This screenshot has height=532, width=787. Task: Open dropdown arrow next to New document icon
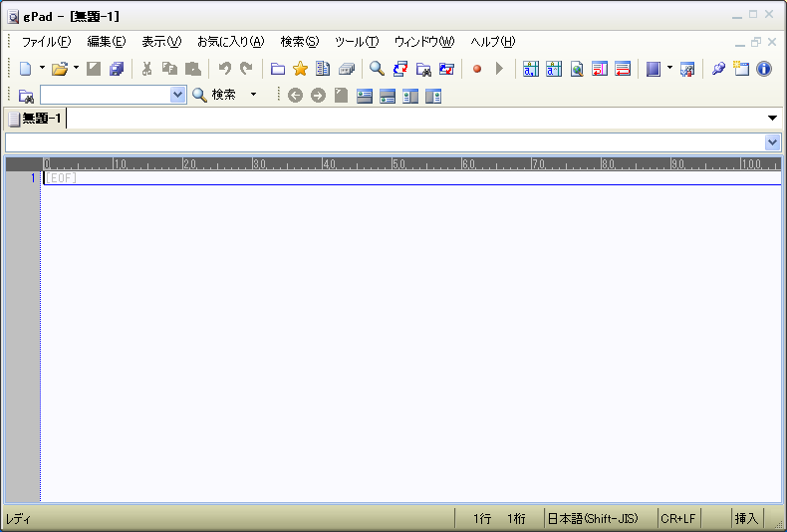click(x=42, y=69)
